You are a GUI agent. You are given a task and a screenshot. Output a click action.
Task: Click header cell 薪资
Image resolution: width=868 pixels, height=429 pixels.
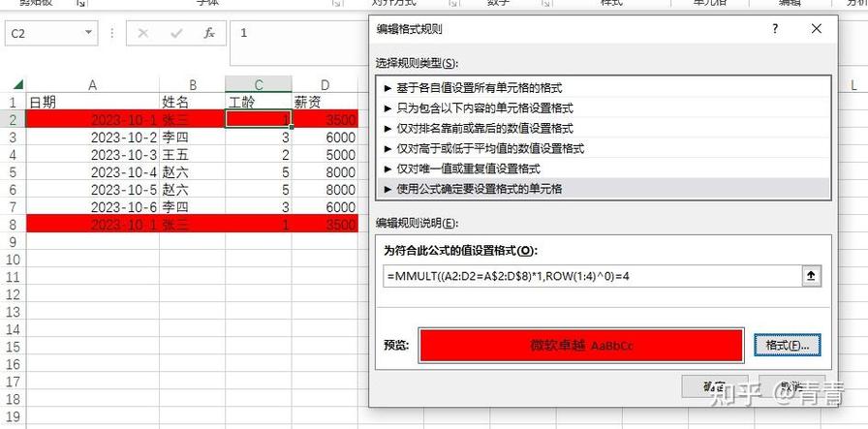(325, 102)
